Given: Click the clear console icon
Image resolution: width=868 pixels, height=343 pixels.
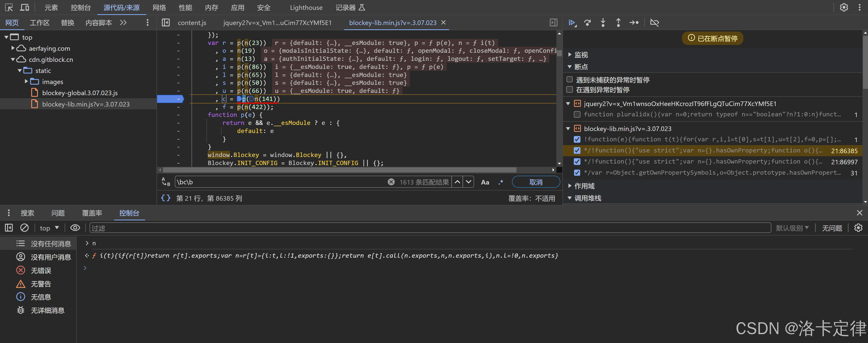Looking at the screenshot, I should click(x=24, y=228).
